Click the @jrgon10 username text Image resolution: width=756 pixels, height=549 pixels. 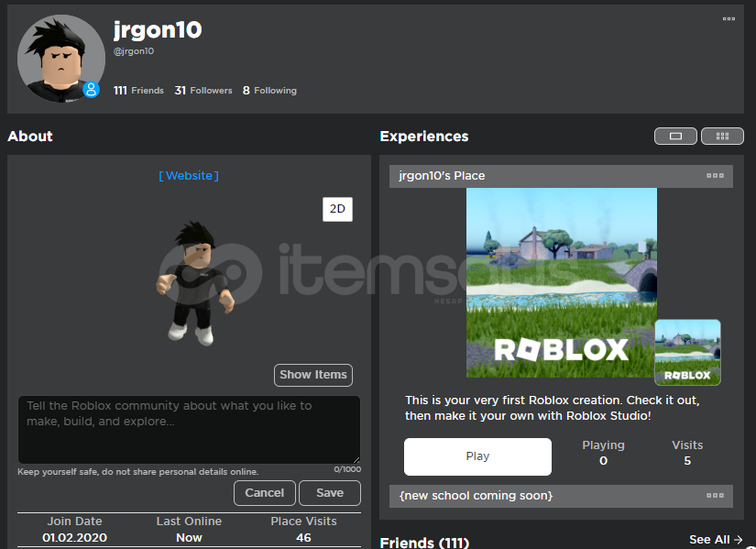coord(134,51)
